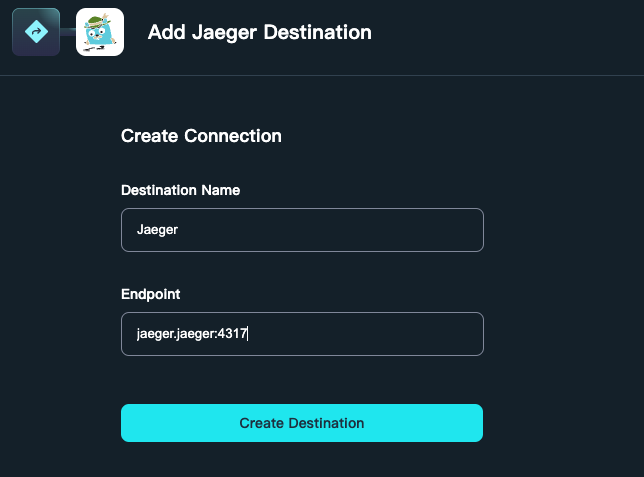
Task: Click the word "Jaeger" in name field
Action: [157, 230]
